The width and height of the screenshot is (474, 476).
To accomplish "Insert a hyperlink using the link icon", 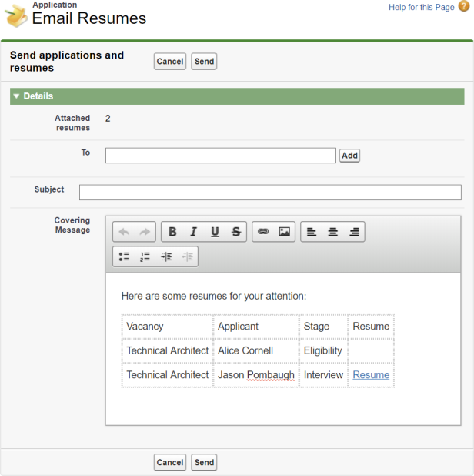I will pos(263,232).
